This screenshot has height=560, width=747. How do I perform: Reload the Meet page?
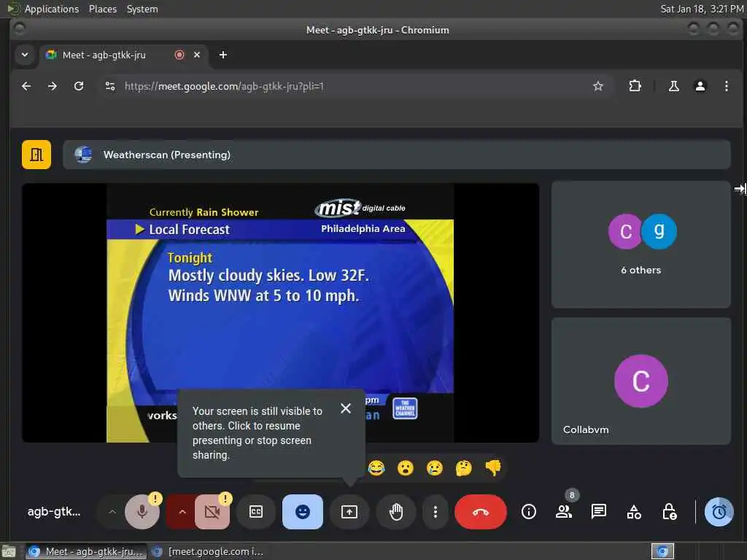pyautogui.click(x=79, y=86)
